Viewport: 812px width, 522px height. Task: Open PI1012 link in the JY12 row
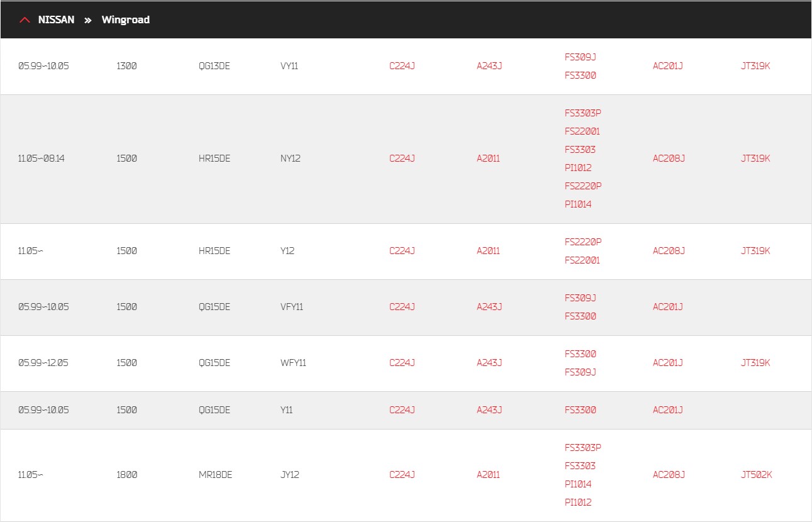tap(578, 503)
